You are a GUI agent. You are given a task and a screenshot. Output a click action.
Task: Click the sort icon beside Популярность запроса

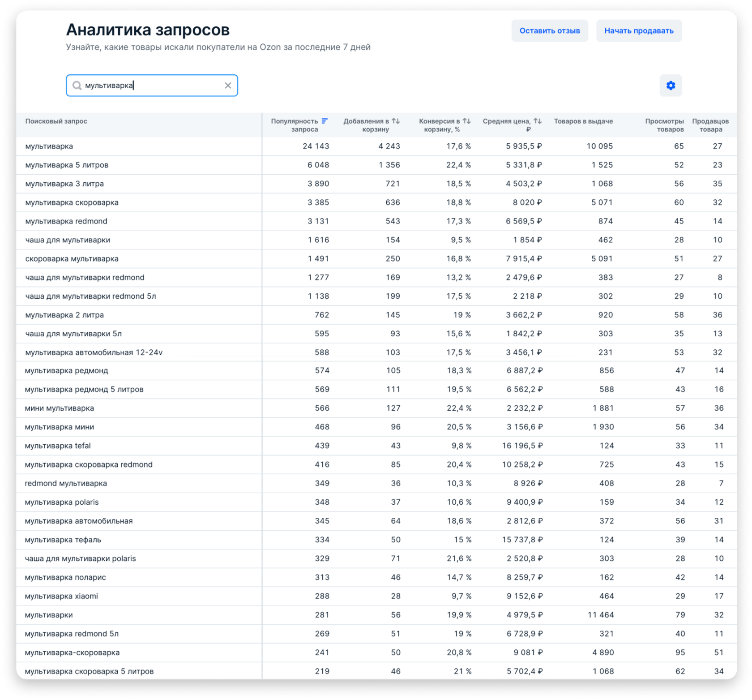pyautogui.click(x=325, y=121)
